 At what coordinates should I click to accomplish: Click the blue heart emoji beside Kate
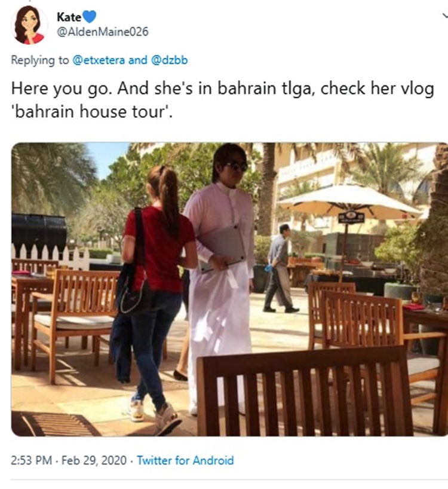(x=90, y=17)
